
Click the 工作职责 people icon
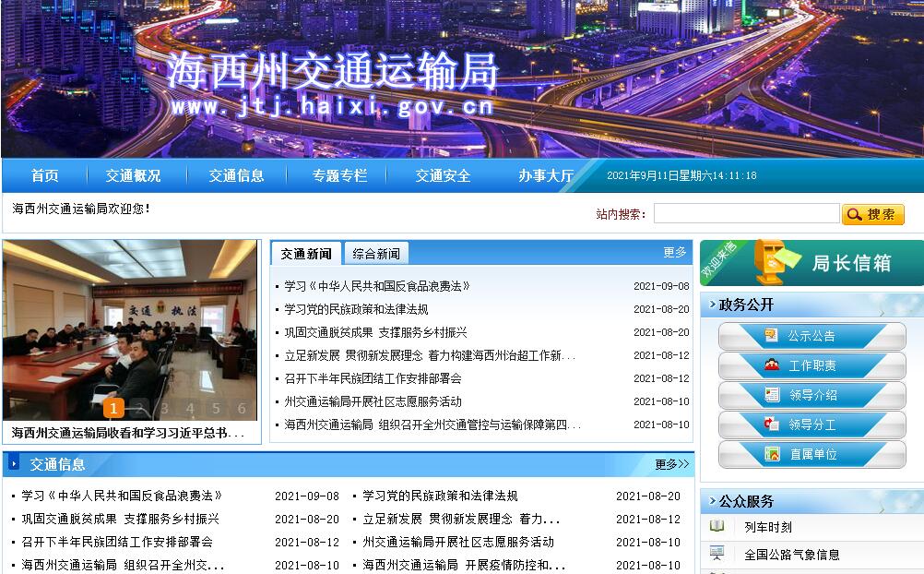pyautogui.click(x=771, y=365)
